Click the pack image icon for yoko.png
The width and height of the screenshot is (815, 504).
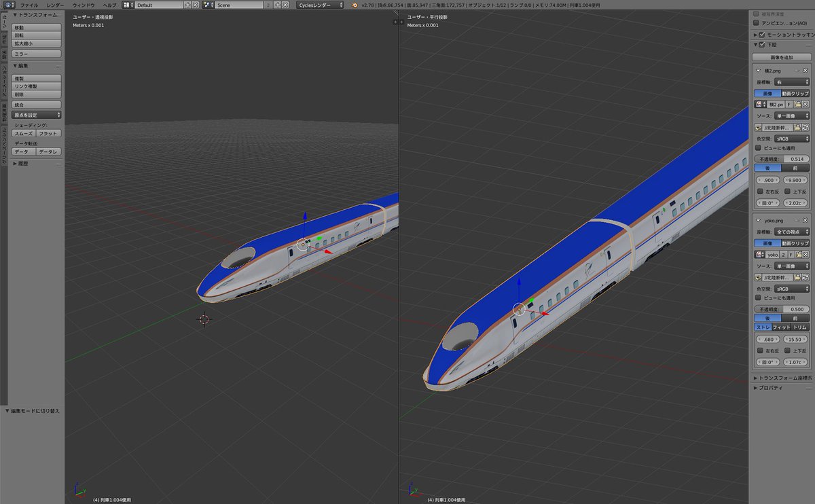click(x=759, y=277)
